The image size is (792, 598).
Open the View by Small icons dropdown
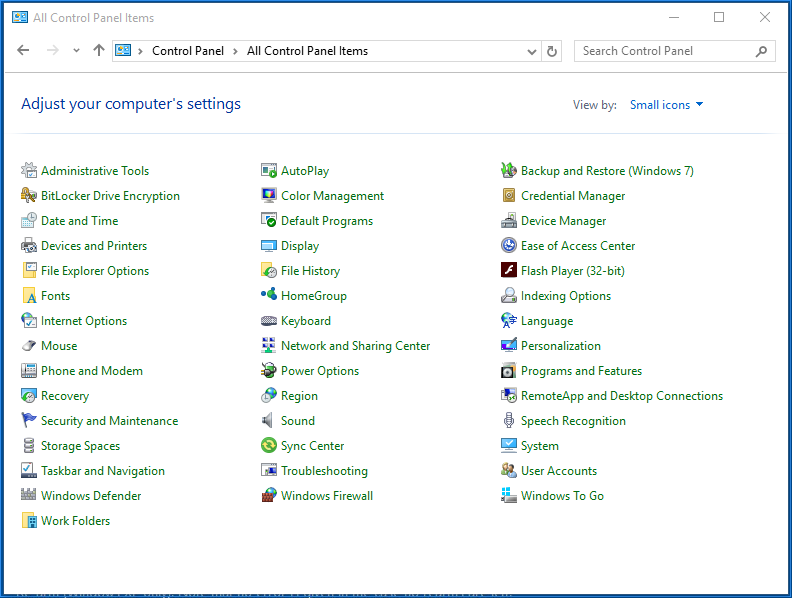point(666,105)
